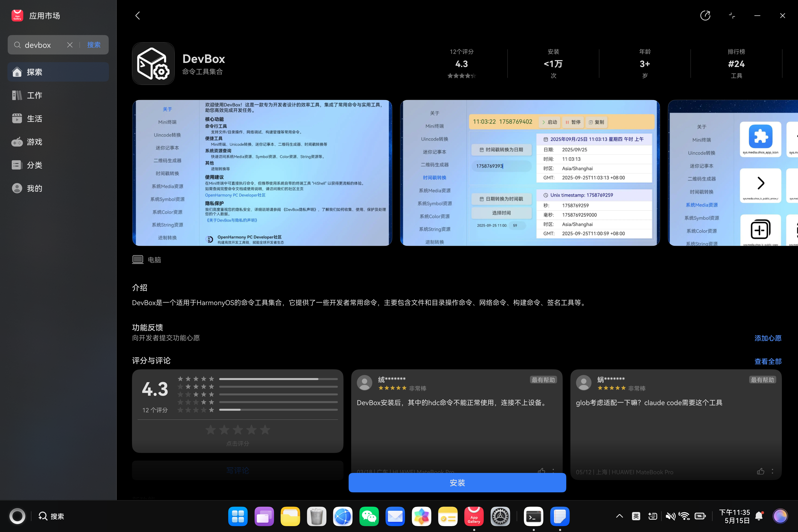Open the timestamp conversion screenshot
The width and height of the screenshot is (798, 532).
[530, 173]
